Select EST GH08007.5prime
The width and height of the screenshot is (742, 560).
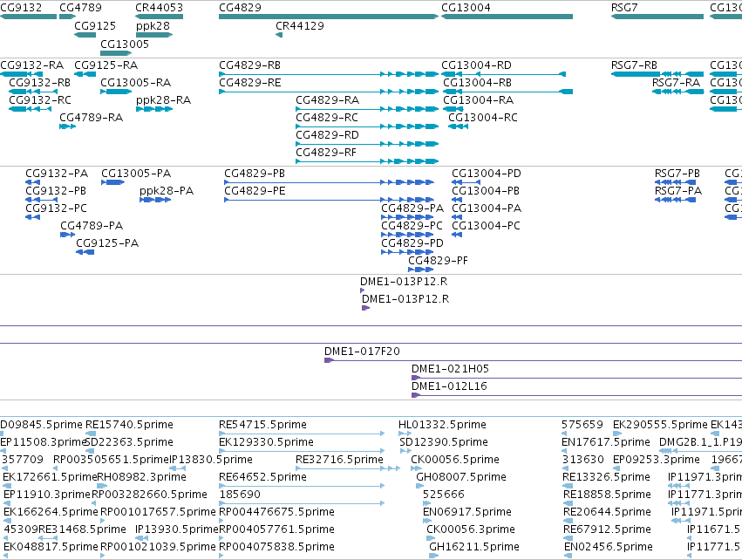(x=461, y=478)
